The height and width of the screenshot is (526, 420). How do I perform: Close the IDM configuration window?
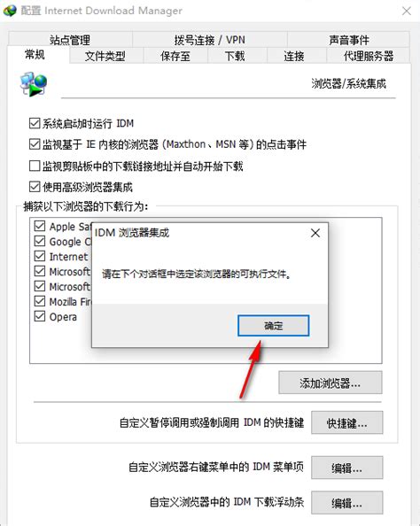tap(407, 12)
